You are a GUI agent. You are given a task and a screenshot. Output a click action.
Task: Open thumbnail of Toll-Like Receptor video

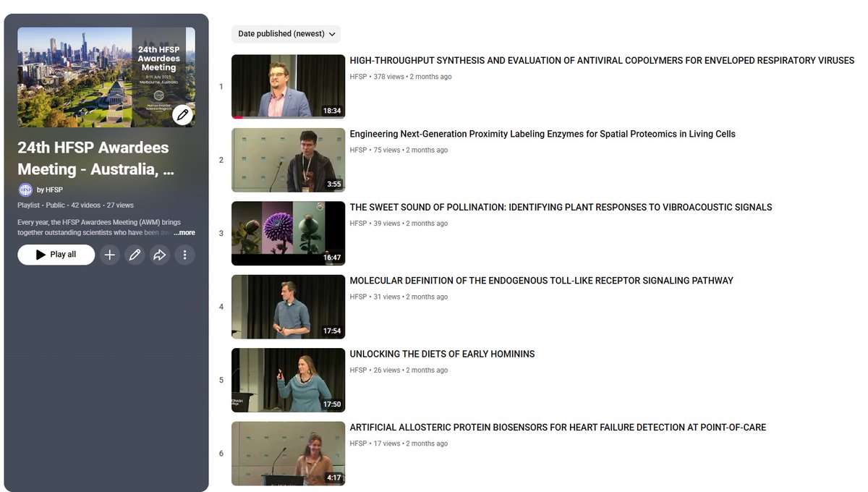click(288, 307)
